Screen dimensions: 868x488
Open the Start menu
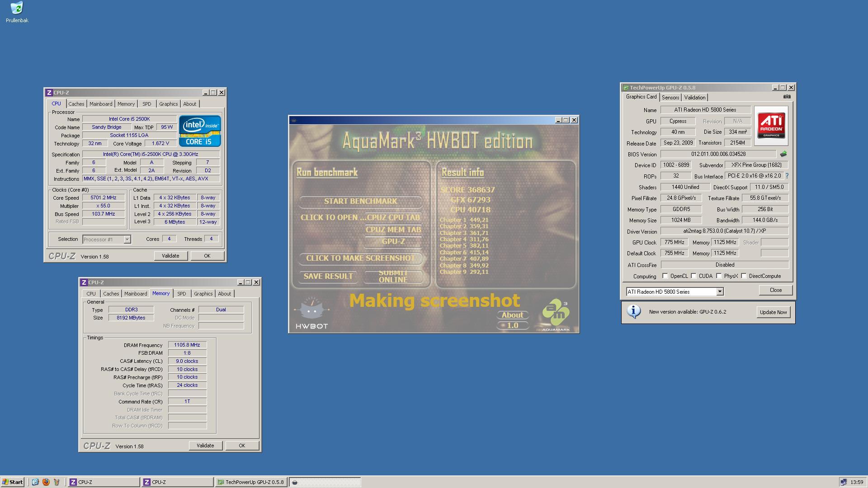(x=13, y=482)
